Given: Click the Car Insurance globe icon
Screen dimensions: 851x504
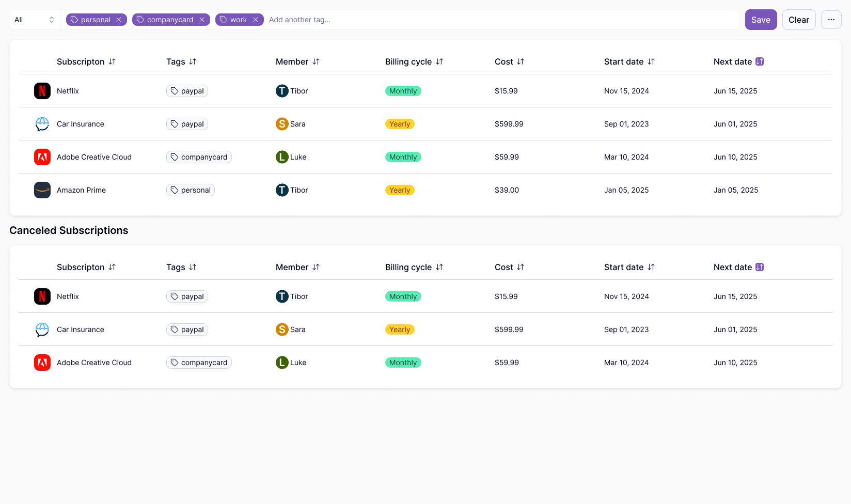Looking at the screenshot, I should point(42,124).
